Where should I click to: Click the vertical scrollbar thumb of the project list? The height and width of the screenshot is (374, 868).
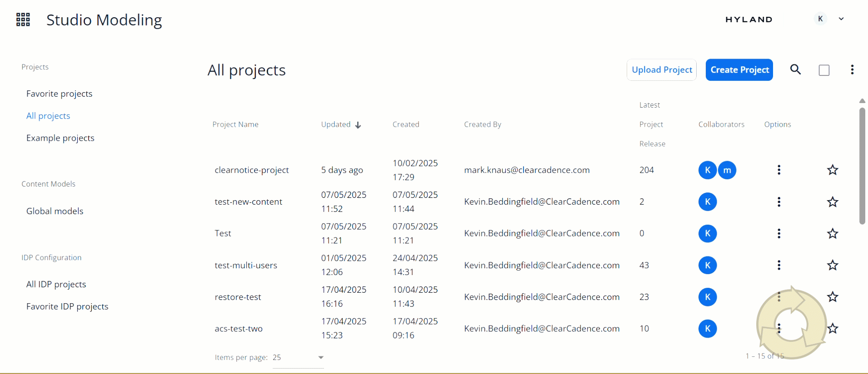[862, 166]
